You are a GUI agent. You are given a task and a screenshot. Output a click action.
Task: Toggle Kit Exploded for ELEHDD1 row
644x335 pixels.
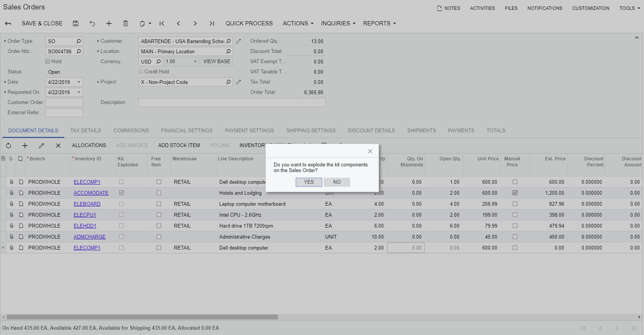[x=121, y=226]
